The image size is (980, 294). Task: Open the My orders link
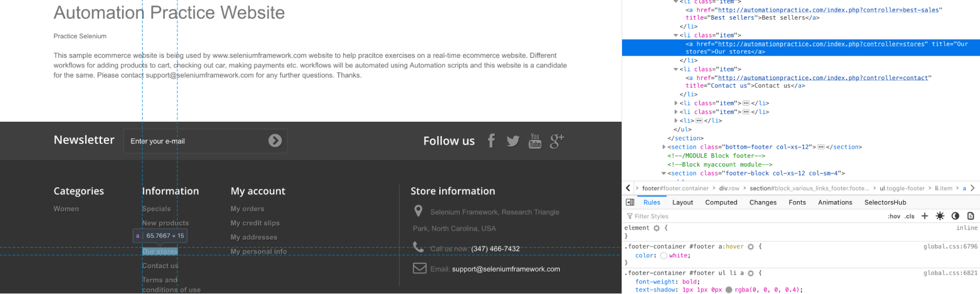point(247,209)
